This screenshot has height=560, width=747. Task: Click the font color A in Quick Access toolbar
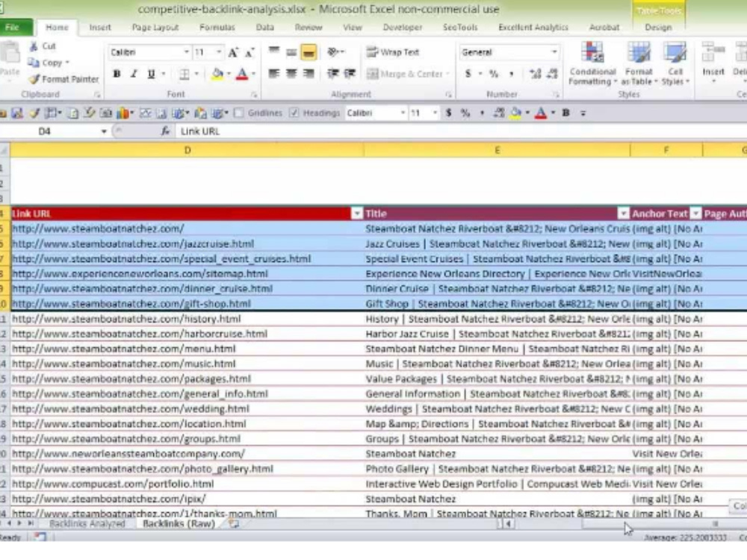(x=540, y=113)
